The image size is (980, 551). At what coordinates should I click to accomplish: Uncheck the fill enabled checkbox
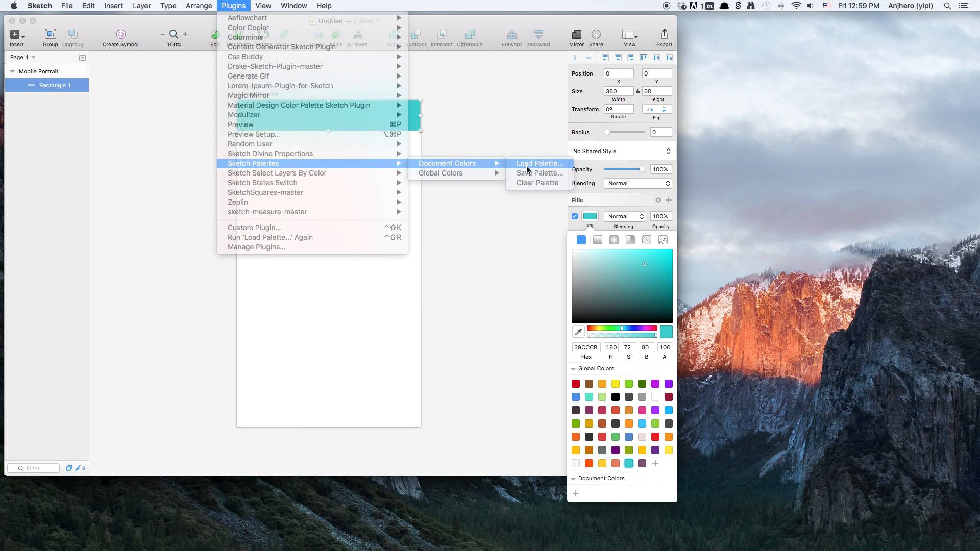click(x=574, y=216)
